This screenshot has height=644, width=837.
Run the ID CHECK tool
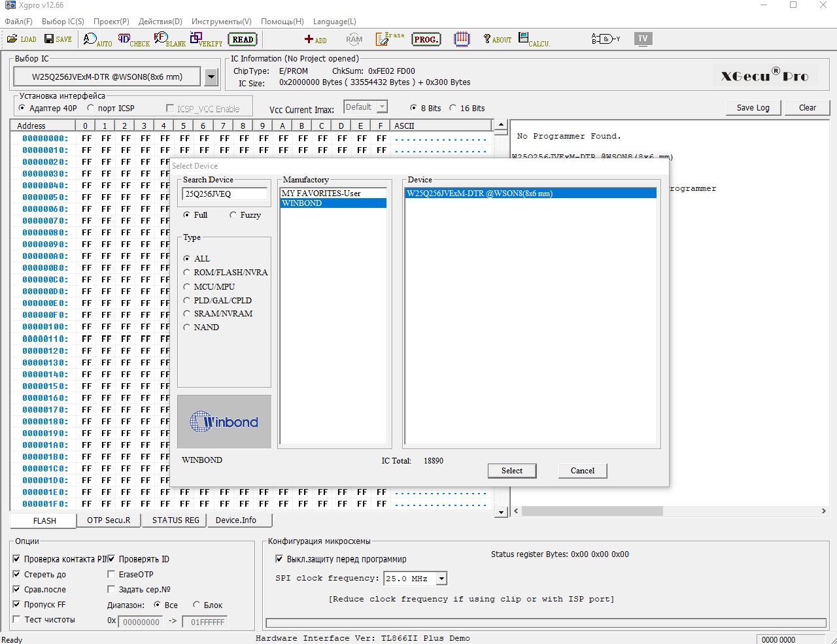133,40
